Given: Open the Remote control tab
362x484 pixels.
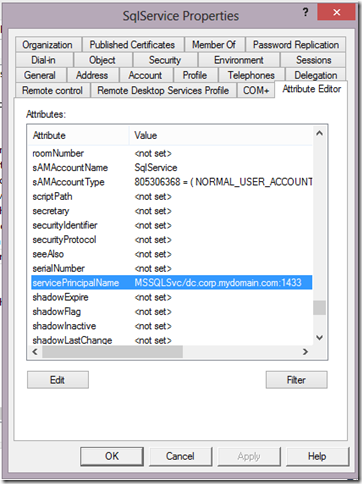Looking at the screenshot, I should click(x=52, y=90).
